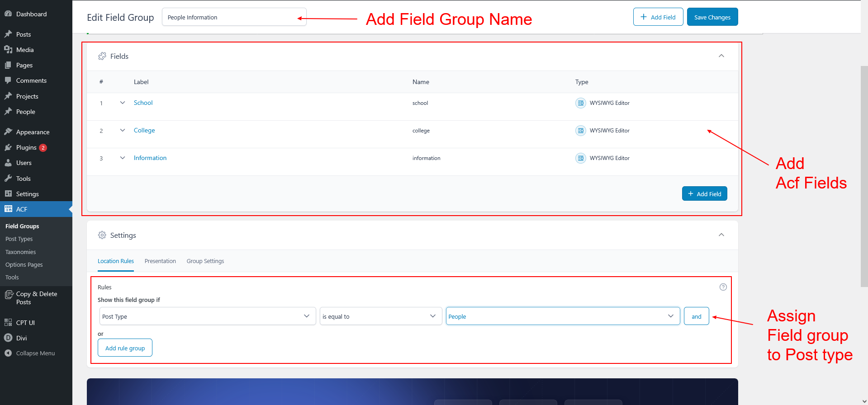Click the People pin icon
This screenshot has width=868, height=405.
8,112
